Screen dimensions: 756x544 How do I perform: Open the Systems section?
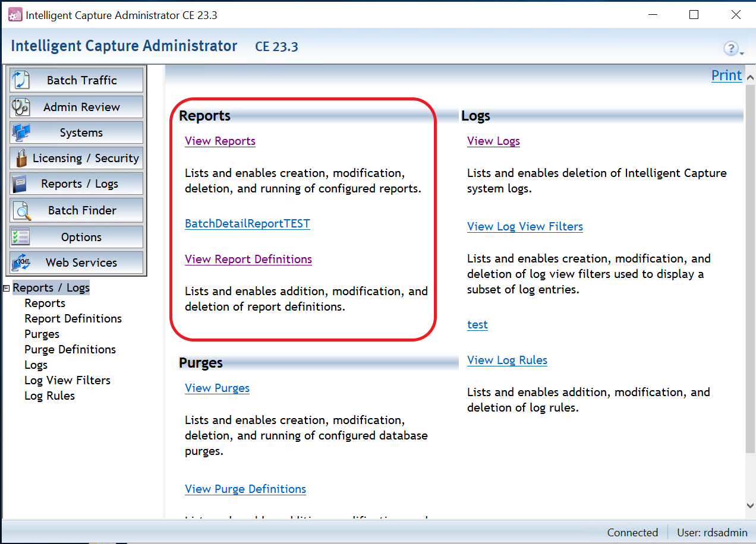tap(77, 132)
